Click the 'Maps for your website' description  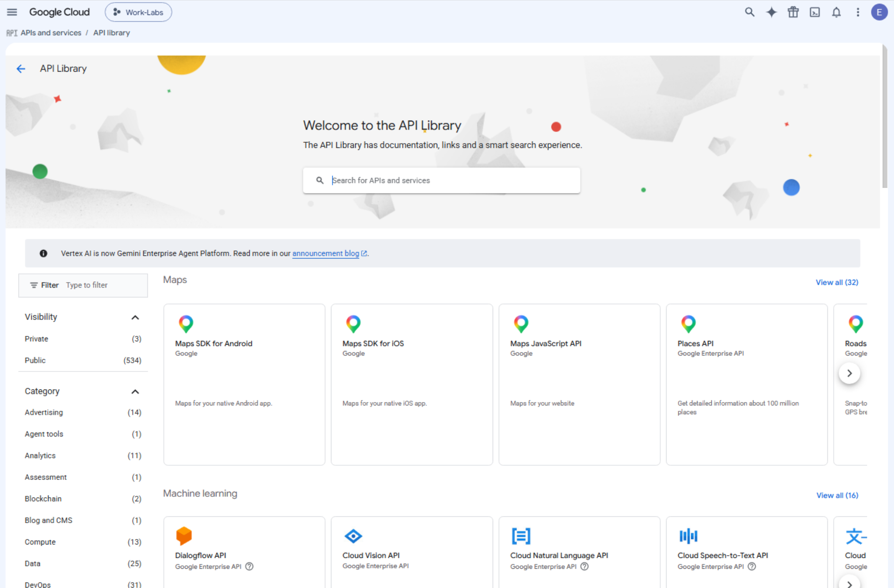(x=542, y=403)
